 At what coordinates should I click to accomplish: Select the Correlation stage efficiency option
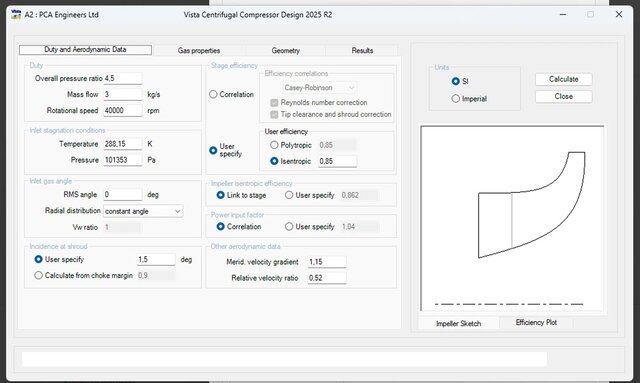click(x=213, y=94)
